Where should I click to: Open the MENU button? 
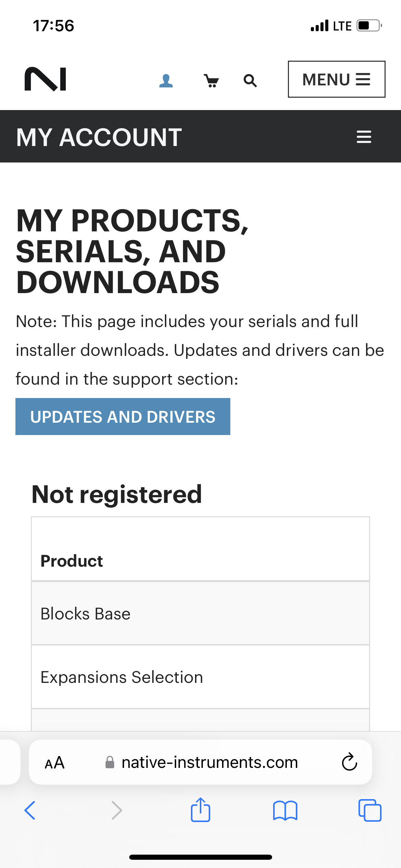336,79
